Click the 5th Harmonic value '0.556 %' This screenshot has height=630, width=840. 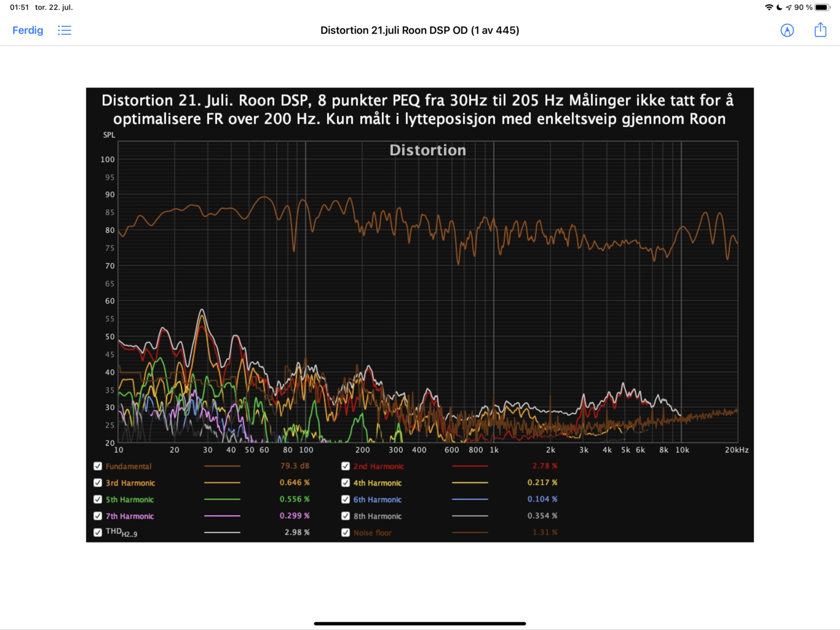pyautogui.click(x=295, y=499)
